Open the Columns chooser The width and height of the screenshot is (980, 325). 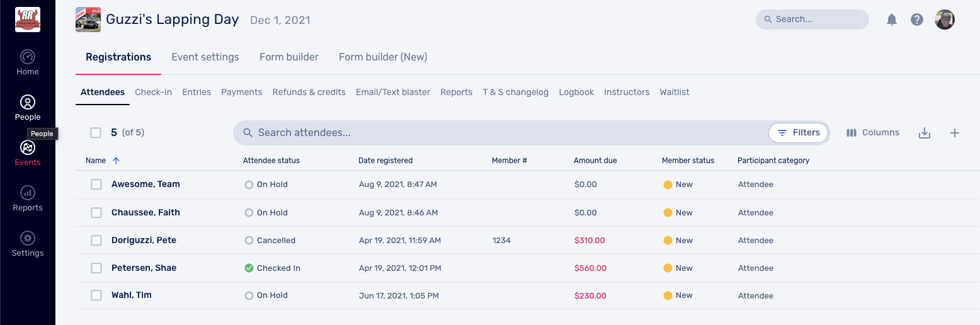click(873, 133)
